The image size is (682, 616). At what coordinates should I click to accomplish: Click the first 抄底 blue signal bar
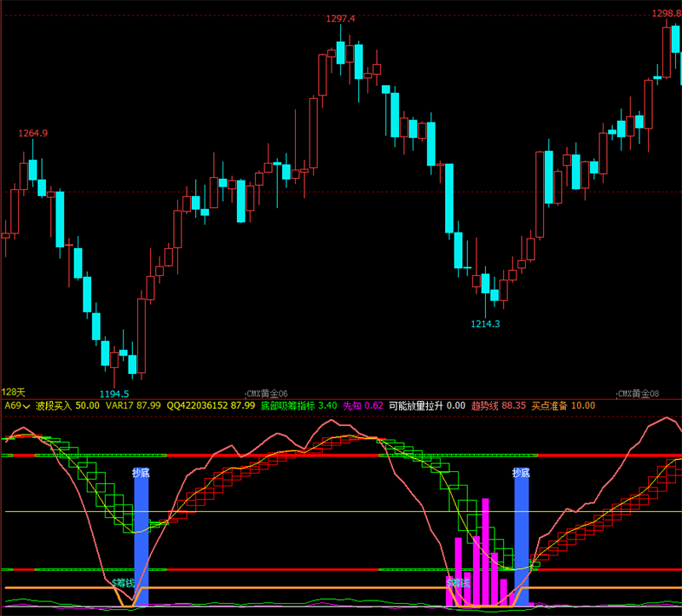pos(141,537)
